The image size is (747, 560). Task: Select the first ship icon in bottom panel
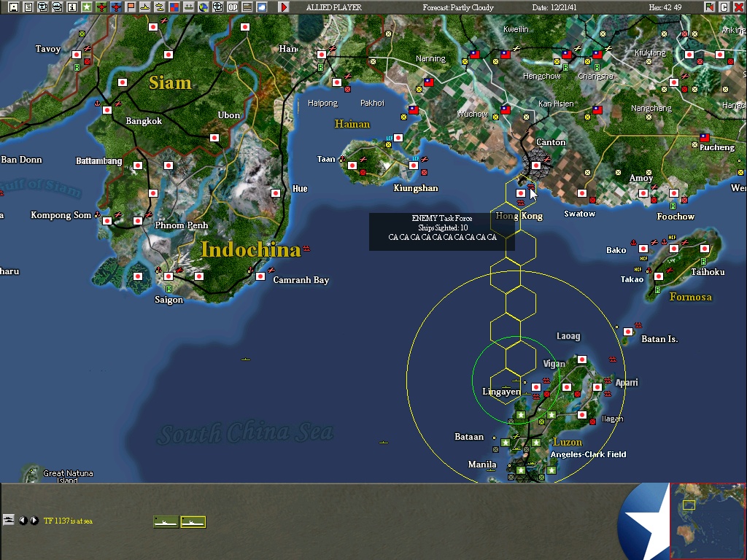point(166,522)
